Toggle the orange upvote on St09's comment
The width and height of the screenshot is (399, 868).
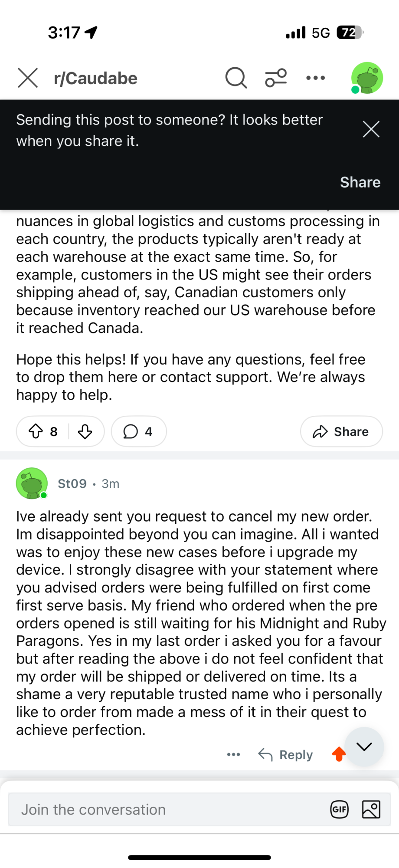[x=339, y=754]
